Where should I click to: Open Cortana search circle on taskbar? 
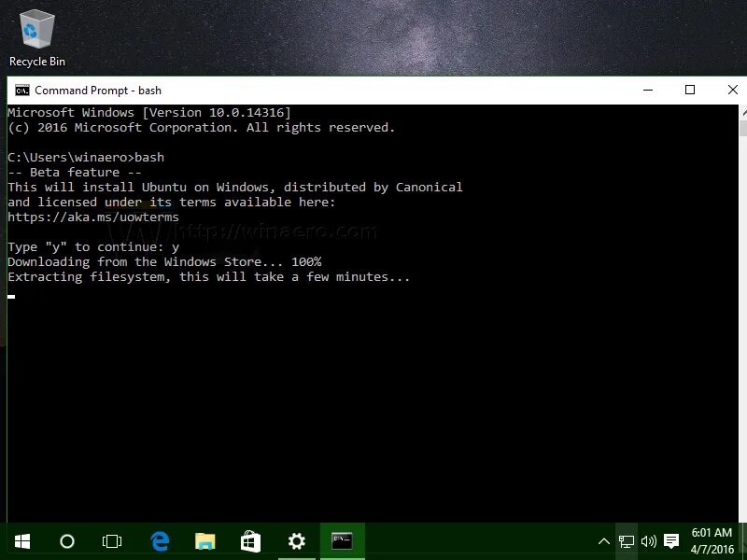[66, 541]
